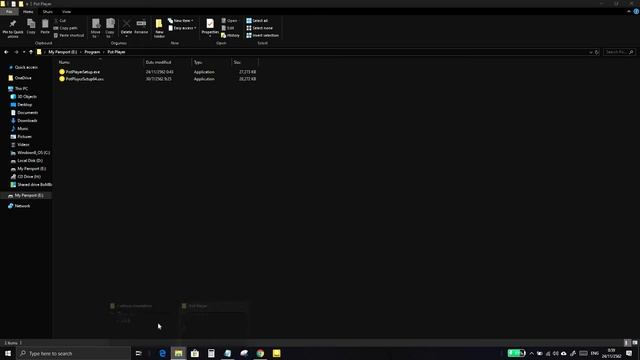Open the recent locations dropdown arrow
The width and height of the screenshot is (640, 360).
pyautogui.click(x=24, y=52)
